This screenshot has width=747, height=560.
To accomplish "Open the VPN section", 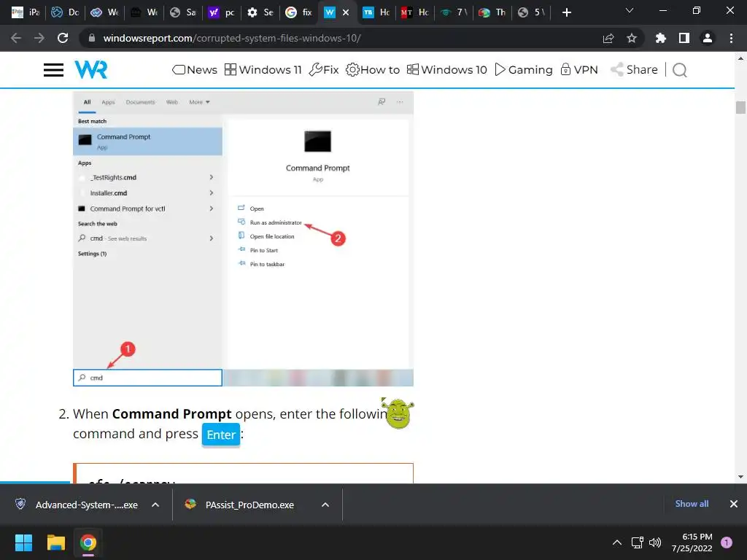I will (578, 69).
